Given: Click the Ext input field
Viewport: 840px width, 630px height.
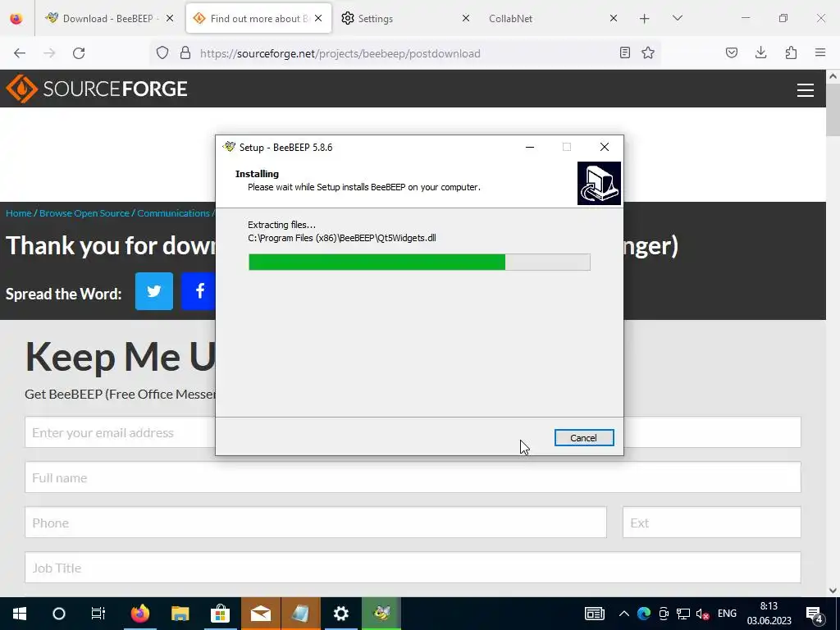Looking at the screenshot, I should [712, 523].
